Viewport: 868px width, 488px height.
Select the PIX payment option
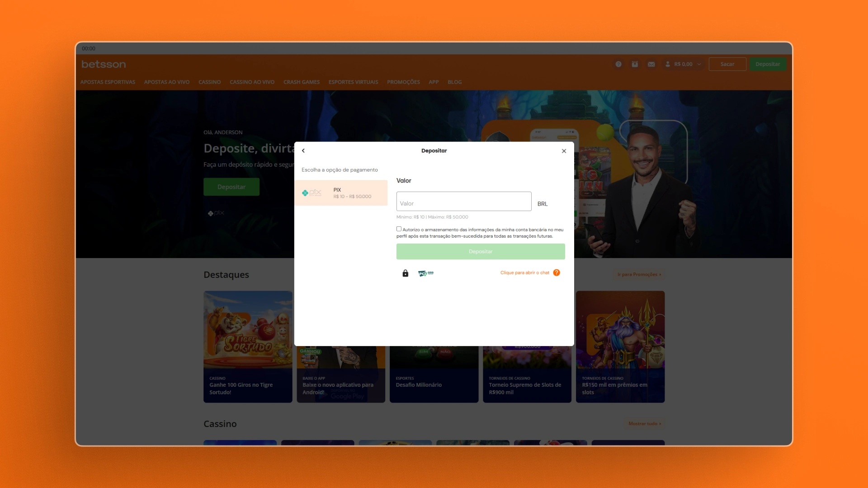point(341,193)
